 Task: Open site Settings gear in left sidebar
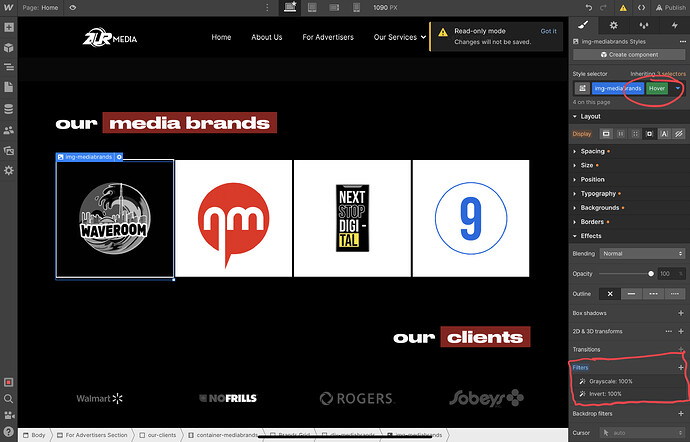click(x=8, y=170)
